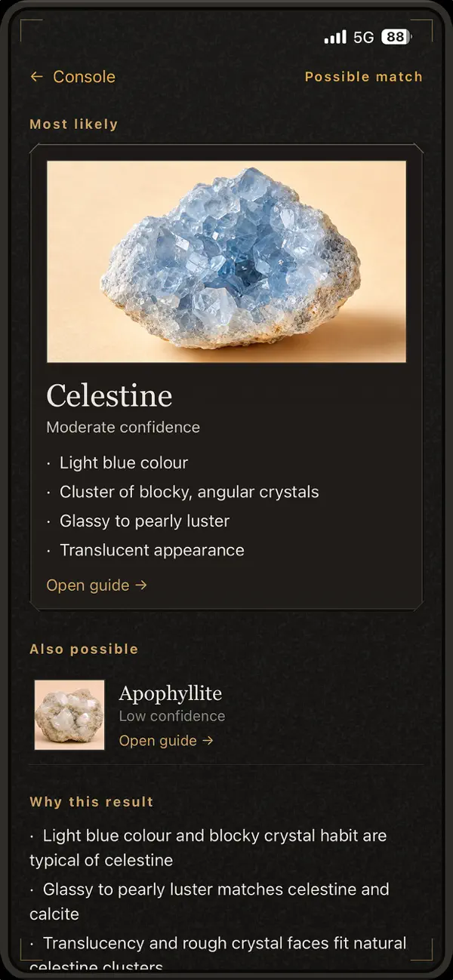Tap the Celestine title heading

click(x=109, y=396)
